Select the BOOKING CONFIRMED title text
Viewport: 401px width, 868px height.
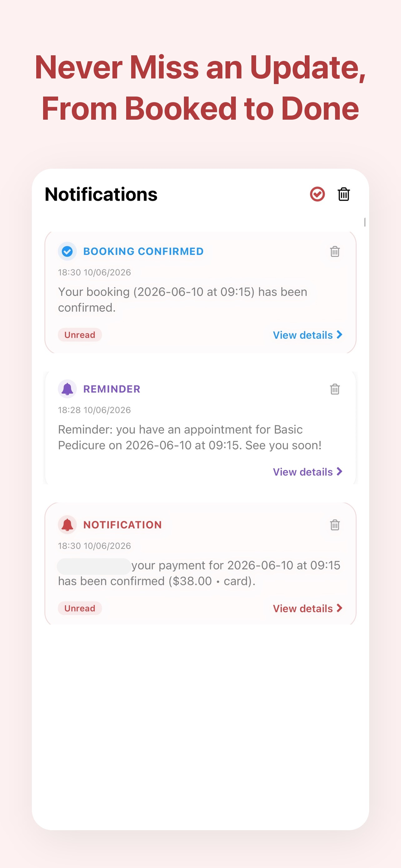[143, 251]
